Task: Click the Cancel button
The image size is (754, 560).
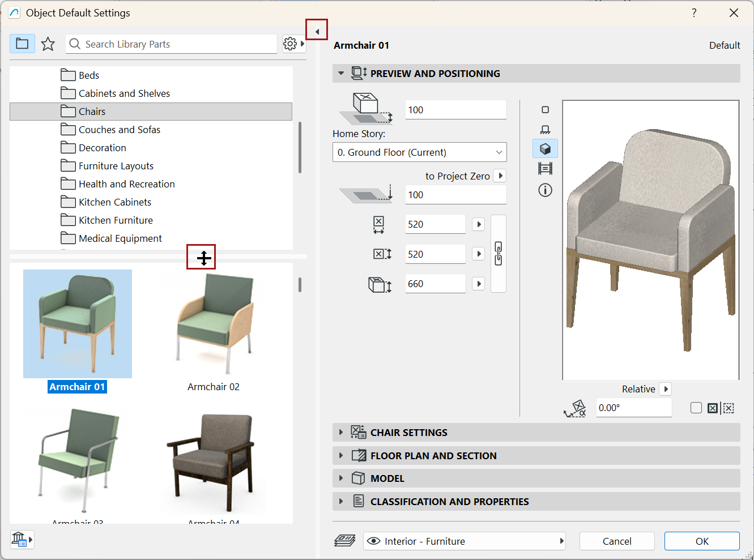Action: pyautogui.click(x=617, y=541)
